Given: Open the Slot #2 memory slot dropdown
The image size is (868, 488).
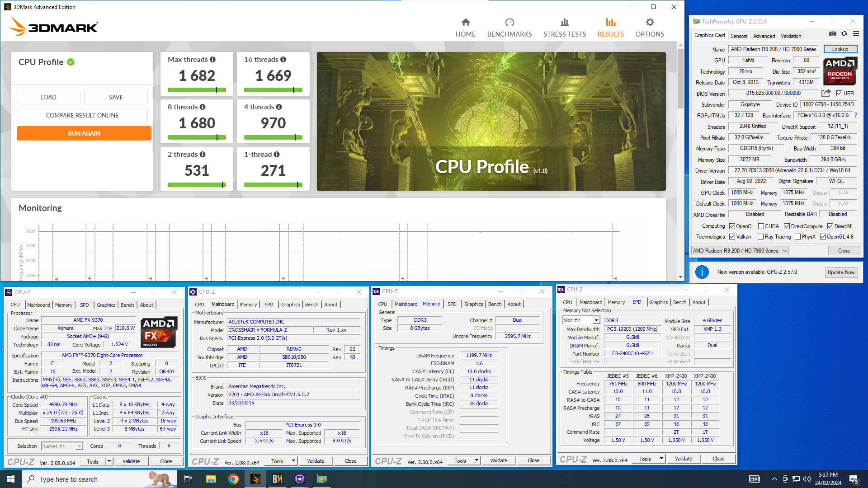Looking at the screenshot, I should tap(581, 320).
